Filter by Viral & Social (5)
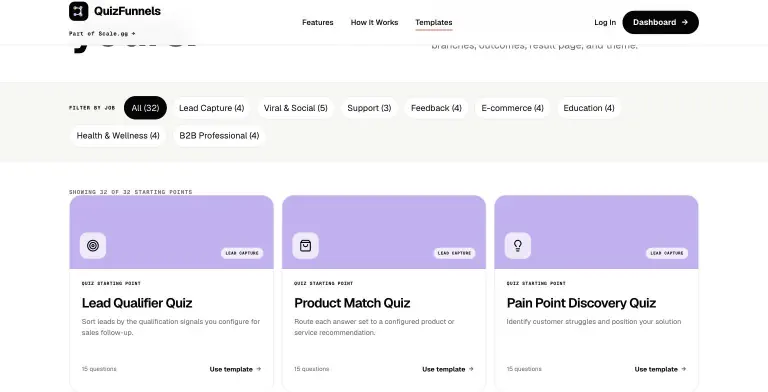 [295, 108]
